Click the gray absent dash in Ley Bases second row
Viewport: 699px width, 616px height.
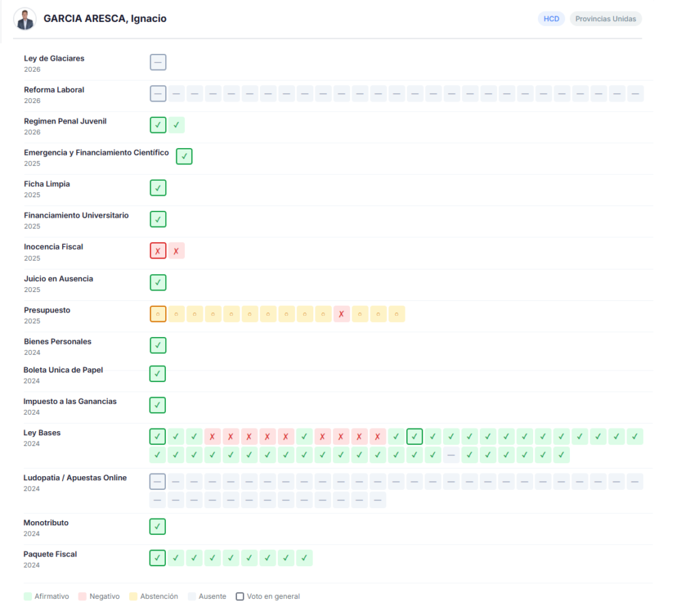451,454
